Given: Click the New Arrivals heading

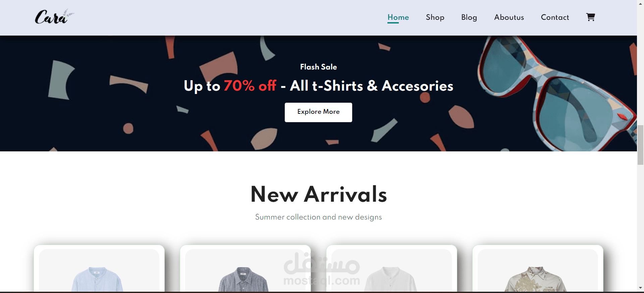Looking at the screenshot, I should [319, 194].
